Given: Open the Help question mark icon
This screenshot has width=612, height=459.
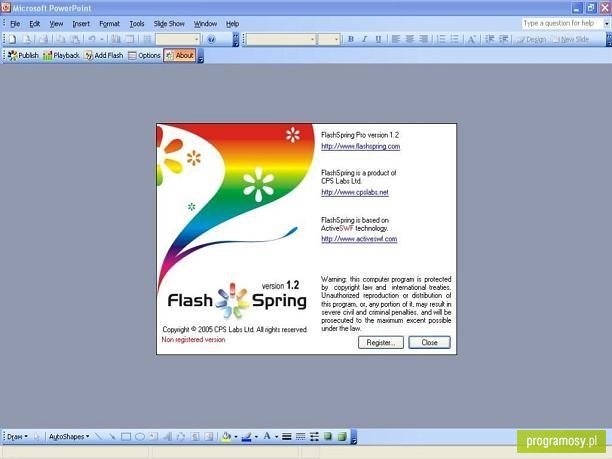Looking at the screenshot, I should click(211, 39).
